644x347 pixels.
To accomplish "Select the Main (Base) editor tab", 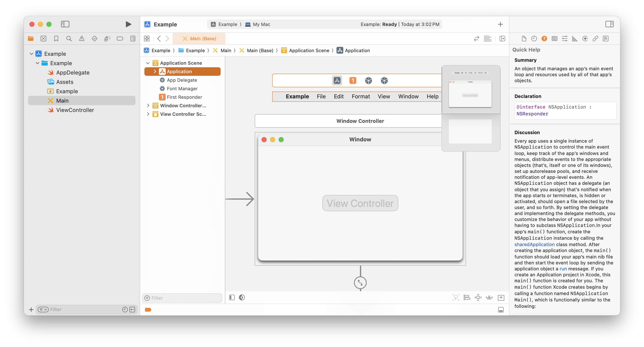I will 199,39.
